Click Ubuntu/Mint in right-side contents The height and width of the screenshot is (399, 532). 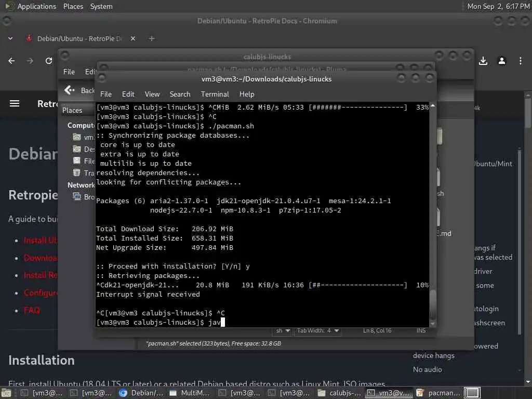pos(494,164)
